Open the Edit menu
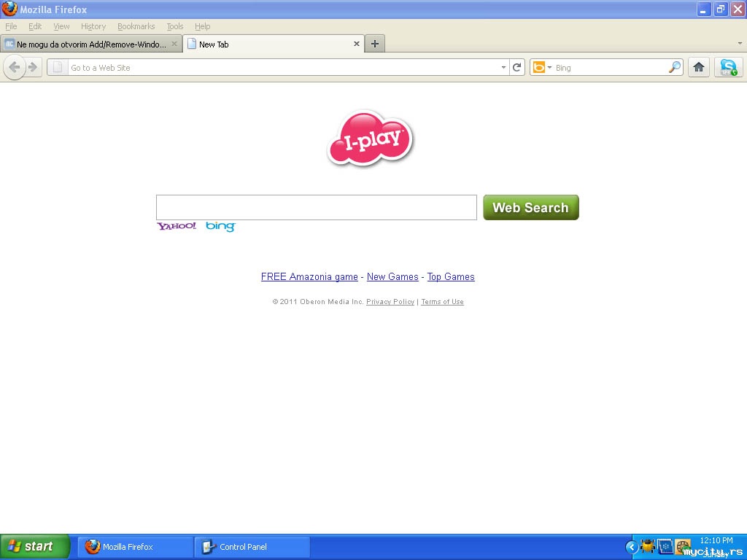 point(35,26)
